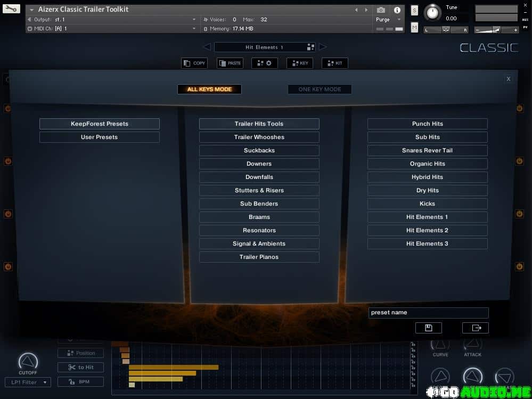Close the preset browser with the X
The width and height of the screenshot is (532, 399).
tap(508, 79)
